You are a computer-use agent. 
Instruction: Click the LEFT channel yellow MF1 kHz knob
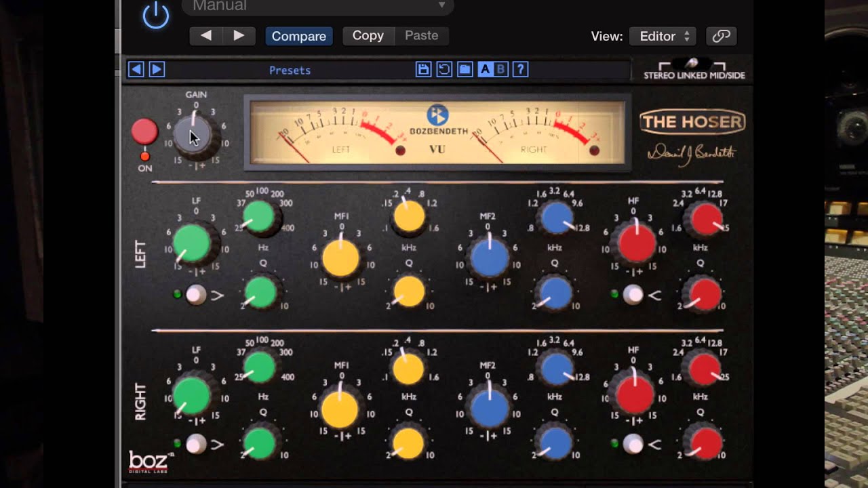(x=409, y=217)
